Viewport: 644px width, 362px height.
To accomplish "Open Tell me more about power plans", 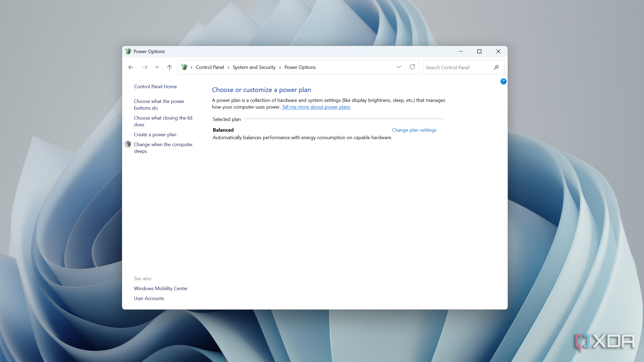I will tap(316, 107).
